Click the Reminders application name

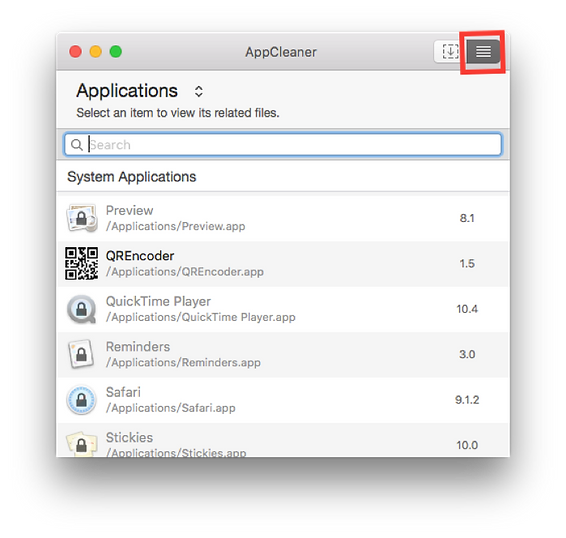point(138,347)
